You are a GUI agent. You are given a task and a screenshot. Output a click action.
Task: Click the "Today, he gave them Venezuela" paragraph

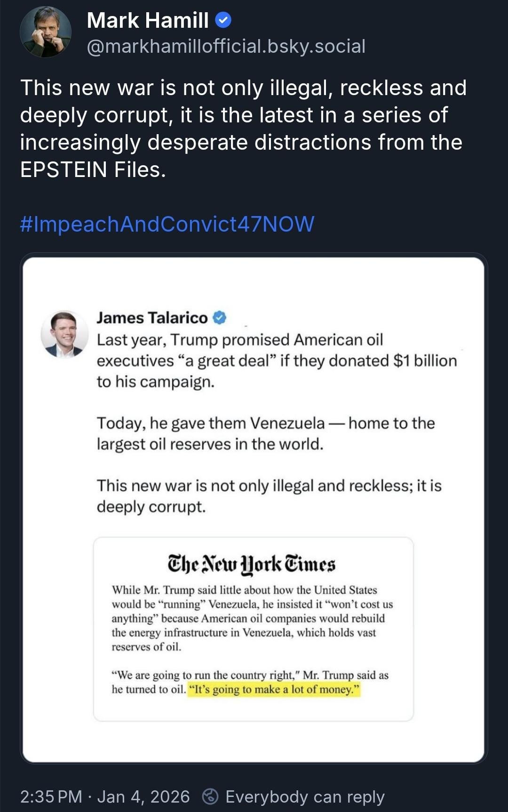tap(266, 434)
